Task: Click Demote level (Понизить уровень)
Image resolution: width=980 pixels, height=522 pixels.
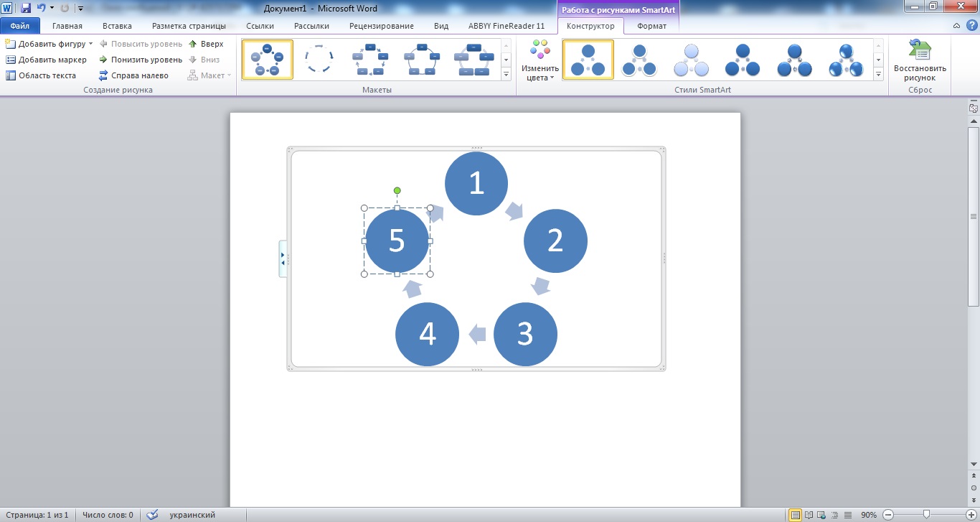Action: pyautogui.click(x=103, y=60)
